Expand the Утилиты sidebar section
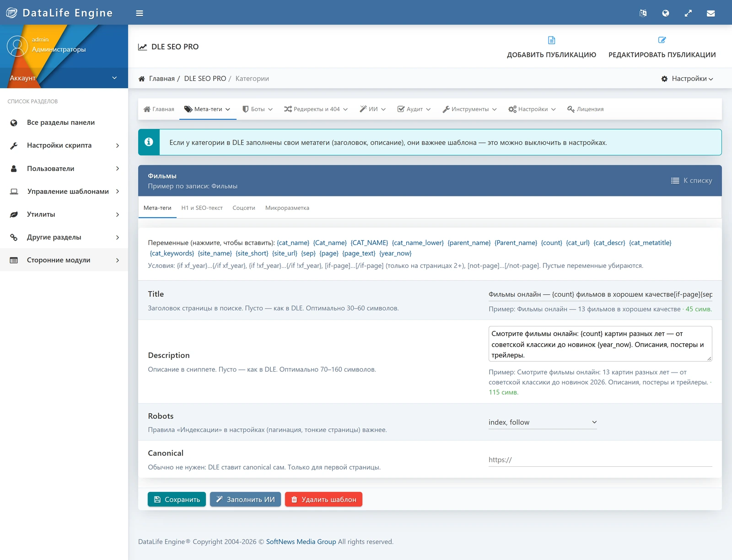The width and height of the screenshot is (732, 560). [x=64, y=214]
